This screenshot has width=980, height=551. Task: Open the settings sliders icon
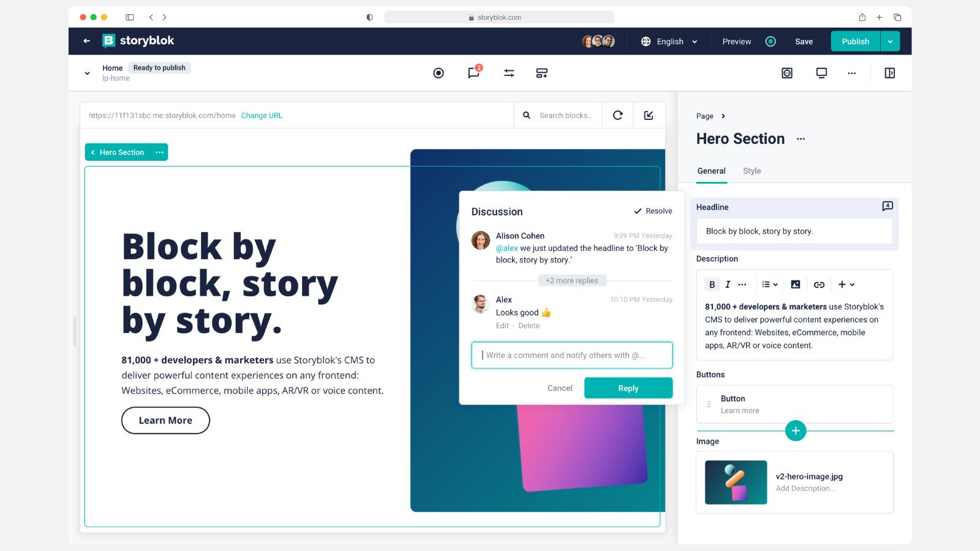tap(509, 73)
